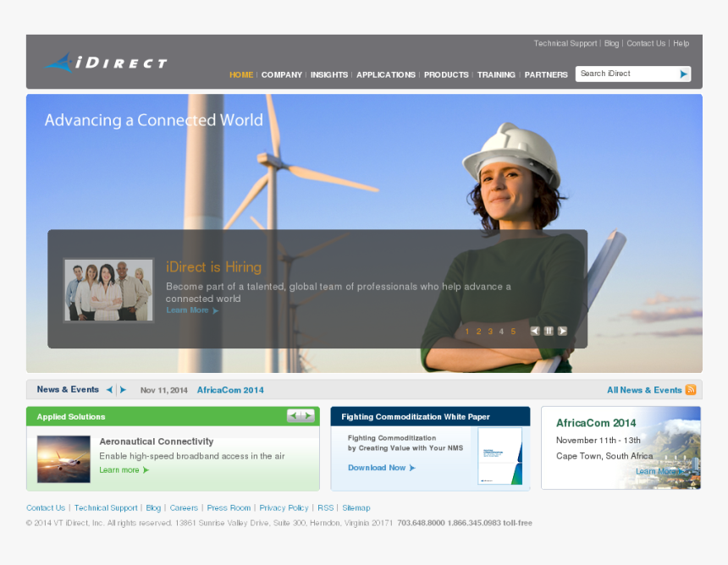Open Aeronautical Connectivity heading
This screenshot has height=565, width=728.
(157, 442)
